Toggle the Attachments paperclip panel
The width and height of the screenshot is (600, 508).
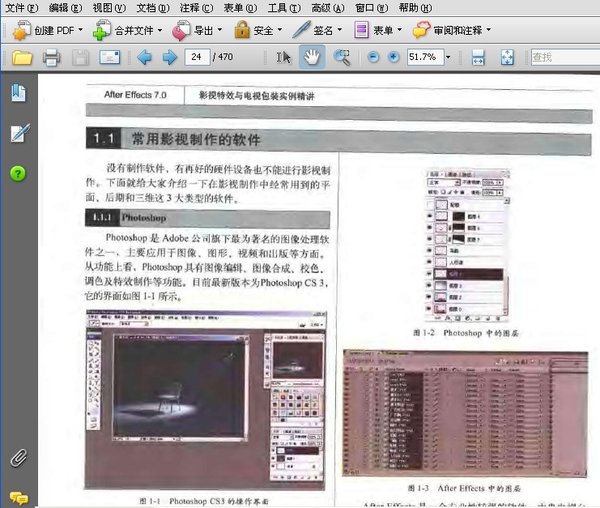18,458
